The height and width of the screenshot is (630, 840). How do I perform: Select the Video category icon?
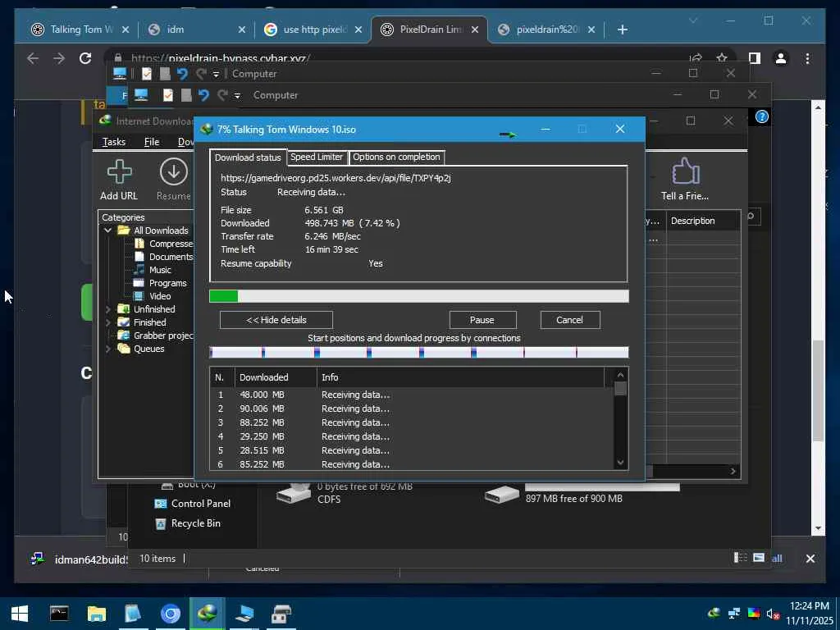point(139,296)
